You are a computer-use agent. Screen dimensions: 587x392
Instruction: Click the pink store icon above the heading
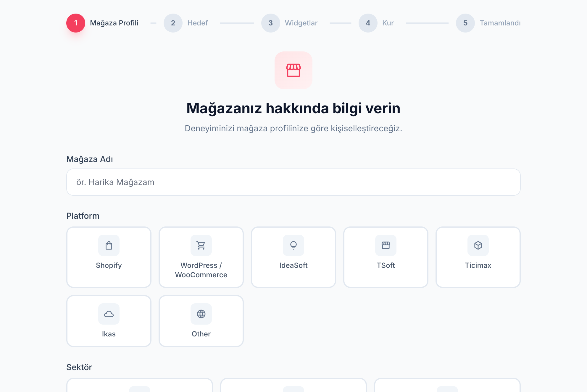[x=293, y=70]
